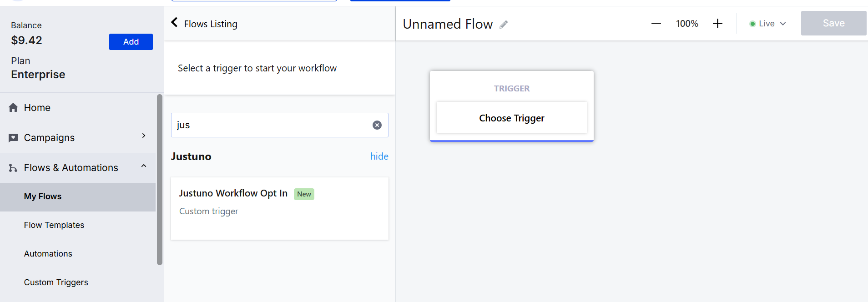868x302 pixels.
Task: Click Add to top up balance
Action: 131,42
